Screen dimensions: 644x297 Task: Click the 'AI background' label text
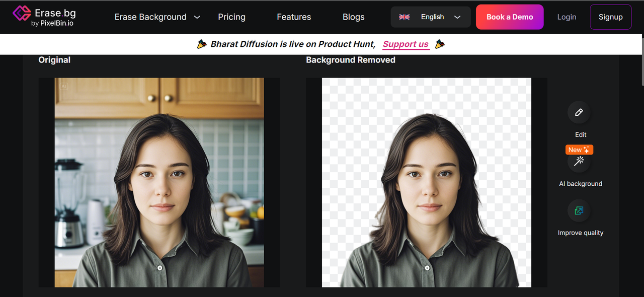point(581,184)
